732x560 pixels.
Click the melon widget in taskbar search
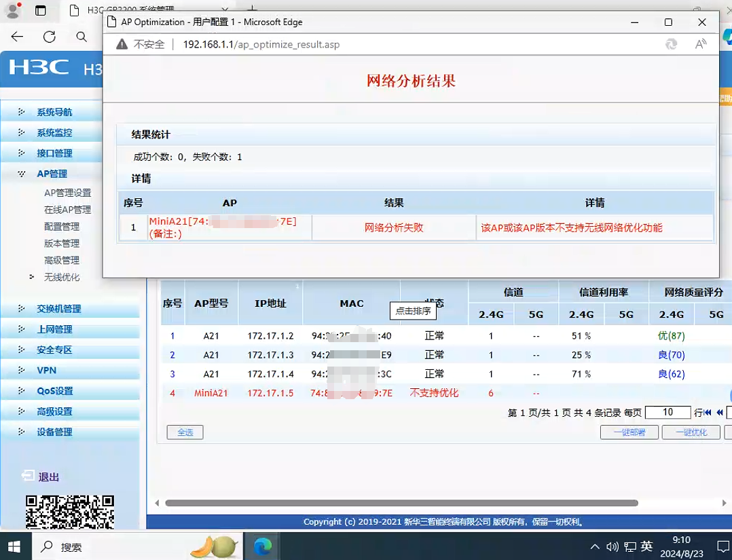coord(215,546)
